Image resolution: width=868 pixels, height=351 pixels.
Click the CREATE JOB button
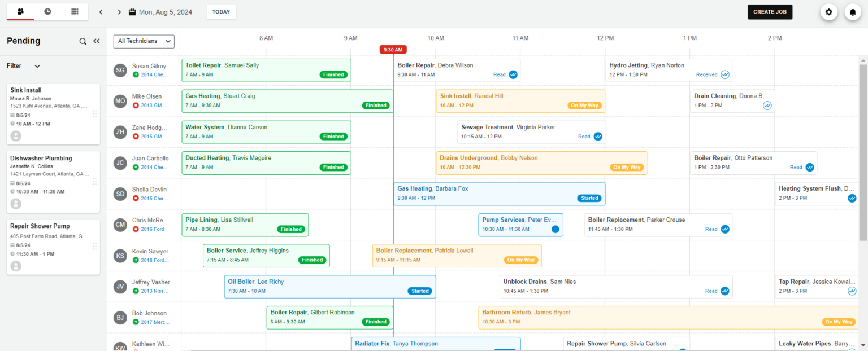[x=770, y=12]
